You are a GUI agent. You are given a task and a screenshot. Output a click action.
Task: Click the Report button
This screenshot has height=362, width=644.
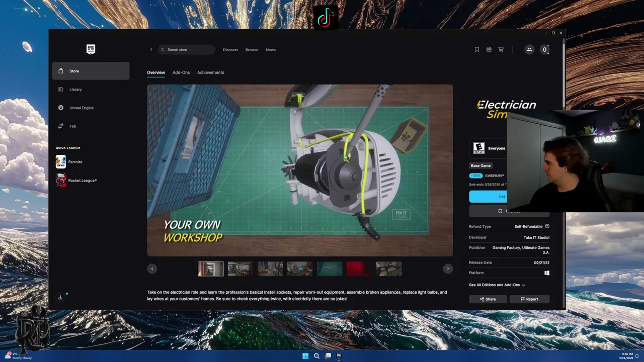click(x=529, y=299)
